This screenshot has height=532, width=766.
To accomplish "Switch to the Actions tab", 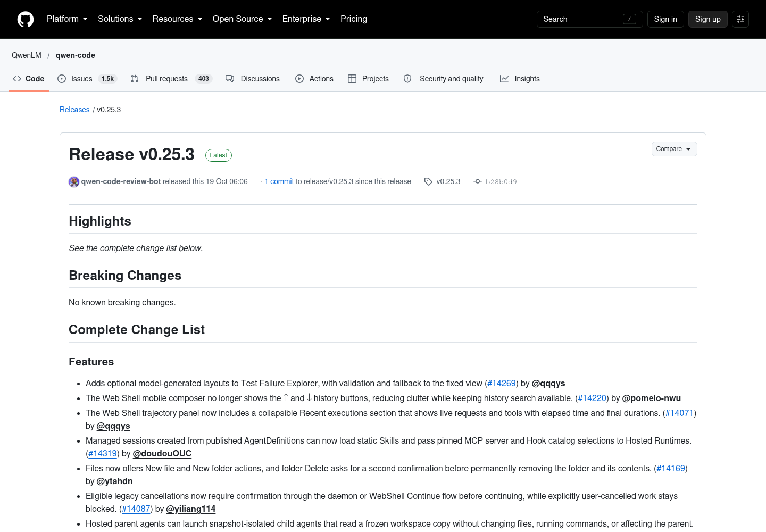I will pos(314,79).
